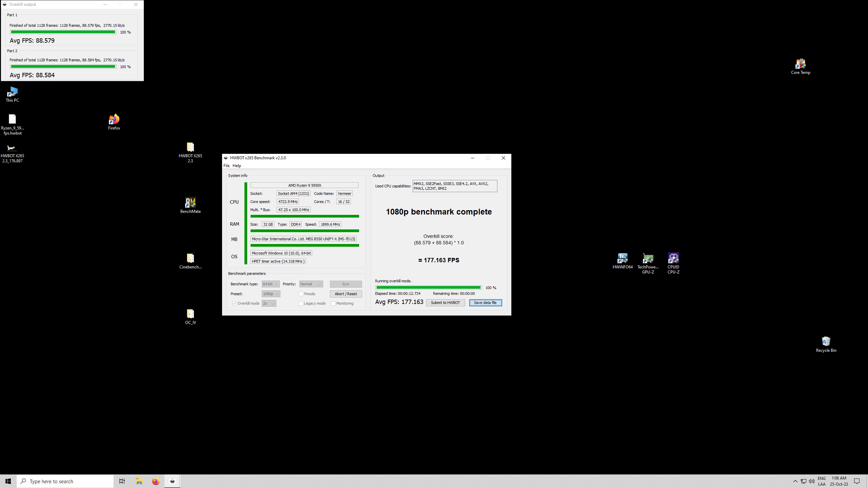Click the clock and date in taskbar
Viewport: 868px width, 488px height.
tap(839, 481)
